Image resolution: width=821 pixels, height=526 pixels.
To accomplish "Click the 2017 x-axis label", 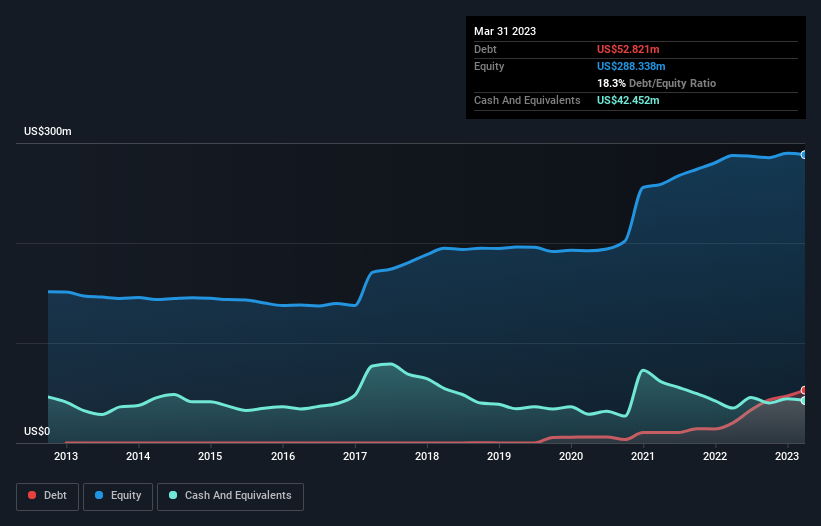I will pos(355,456).
